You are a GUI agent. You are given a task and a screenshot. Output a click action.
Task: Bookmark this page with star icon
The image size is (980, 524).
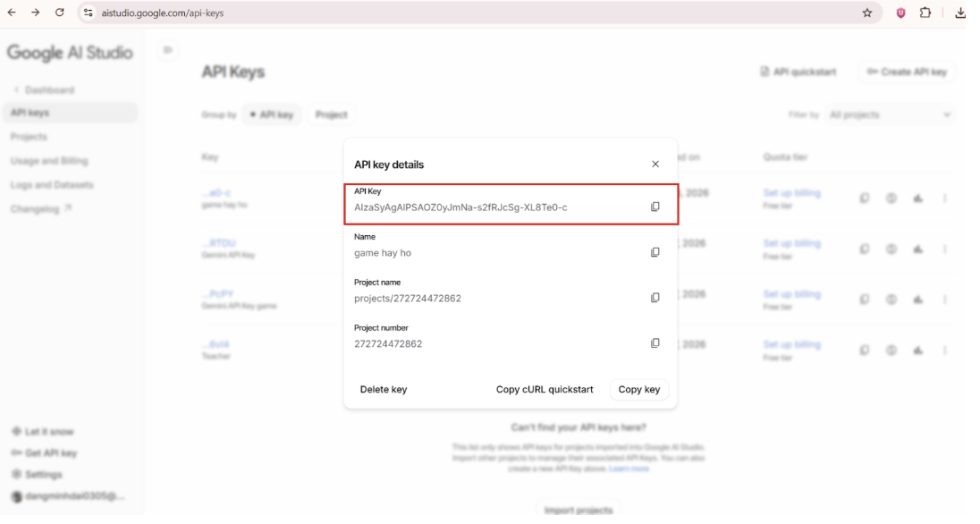[x=866, y=13]
